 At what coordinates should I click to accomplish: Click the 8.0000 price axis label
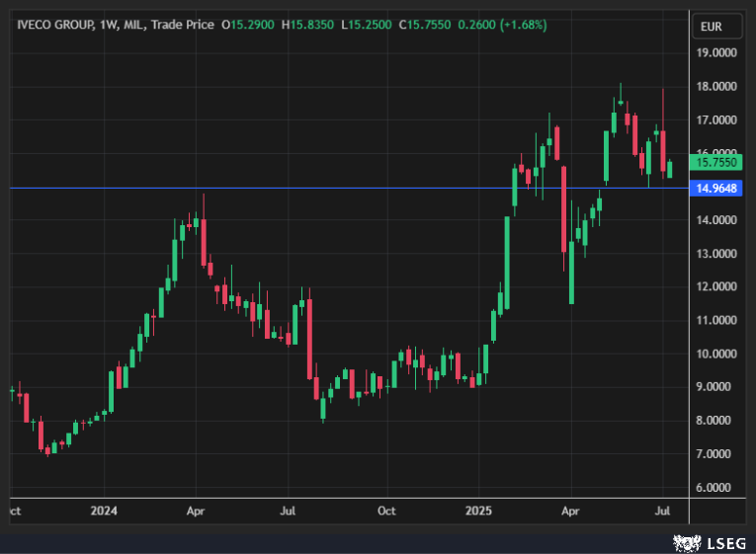718,421
